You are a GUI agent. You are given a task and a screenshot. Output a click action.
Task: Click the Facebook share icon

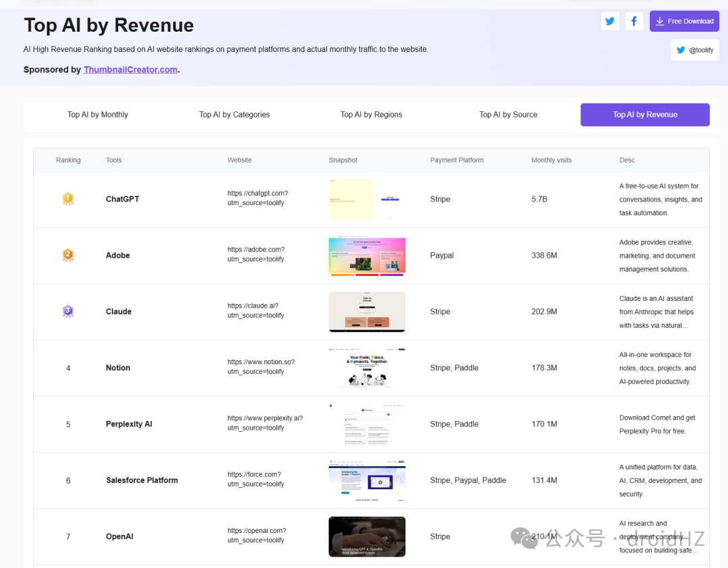click(x=634, y=22)
